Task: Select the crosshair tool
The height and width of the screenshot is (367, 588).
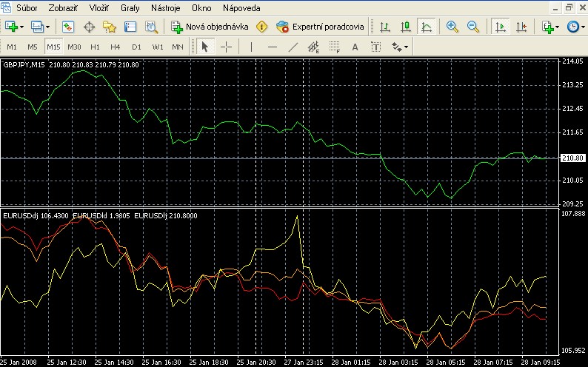Action: (227, 47)
